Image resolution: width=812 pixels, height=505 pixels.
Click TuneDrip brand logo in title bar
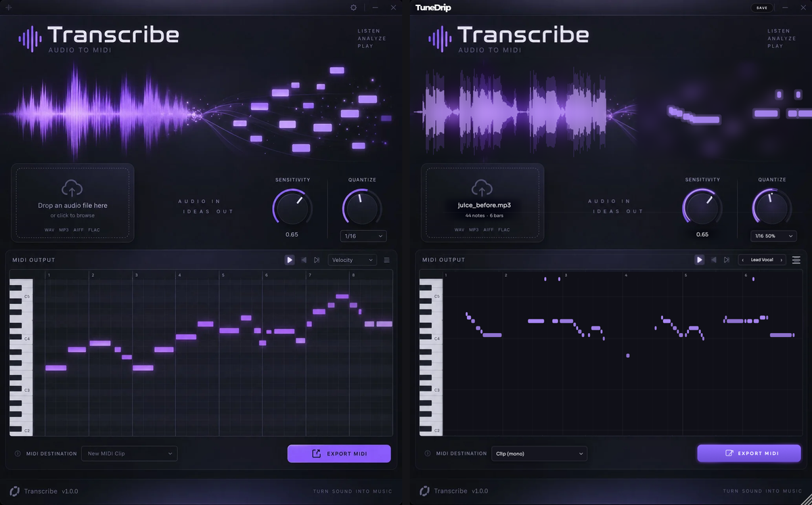coord(433,8)
